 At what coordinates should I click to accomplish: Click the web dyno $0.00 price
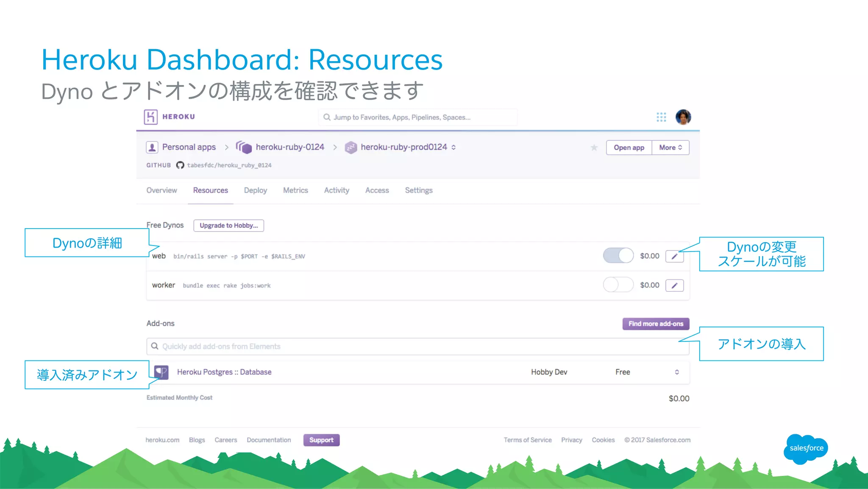point(649,256)
